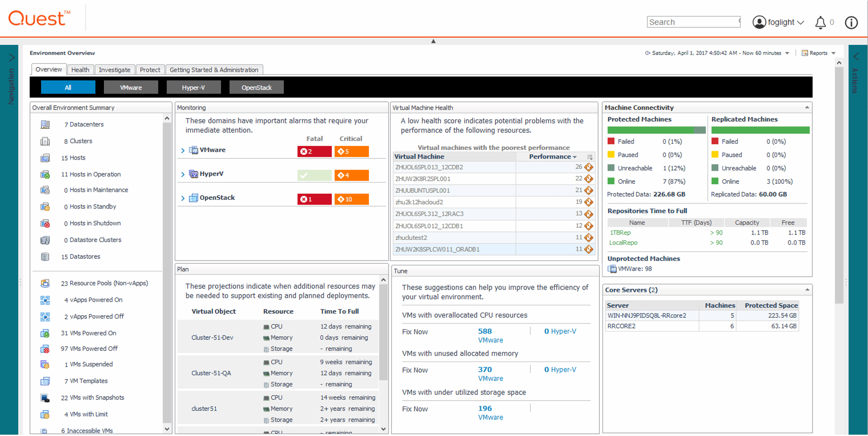Image resolution: width=868 pixels, height=436 pixels.
Task: Click the Hosts in Standby icon
Action: tap(45, 207)
